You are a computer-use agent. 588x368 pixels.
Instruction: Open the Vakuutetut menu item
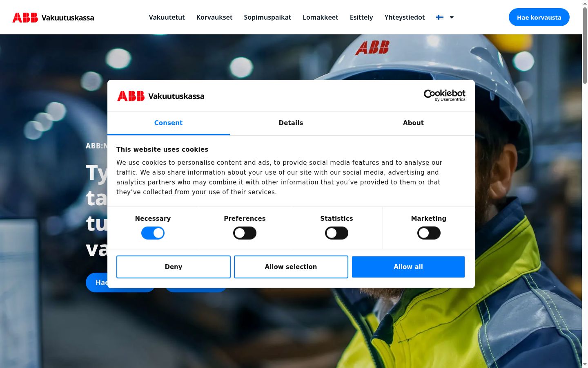click(167, 17)
